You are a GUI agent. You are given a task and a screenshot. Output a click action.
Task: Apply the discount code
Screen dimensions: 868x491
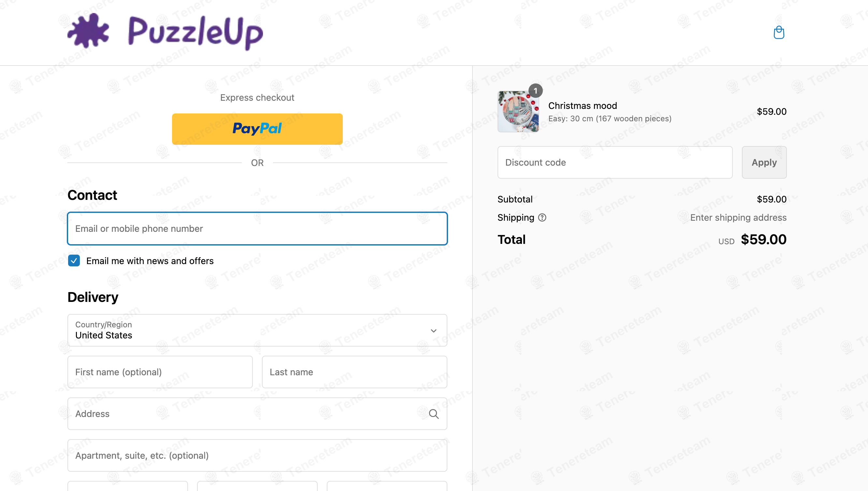[x=764, y=162]
